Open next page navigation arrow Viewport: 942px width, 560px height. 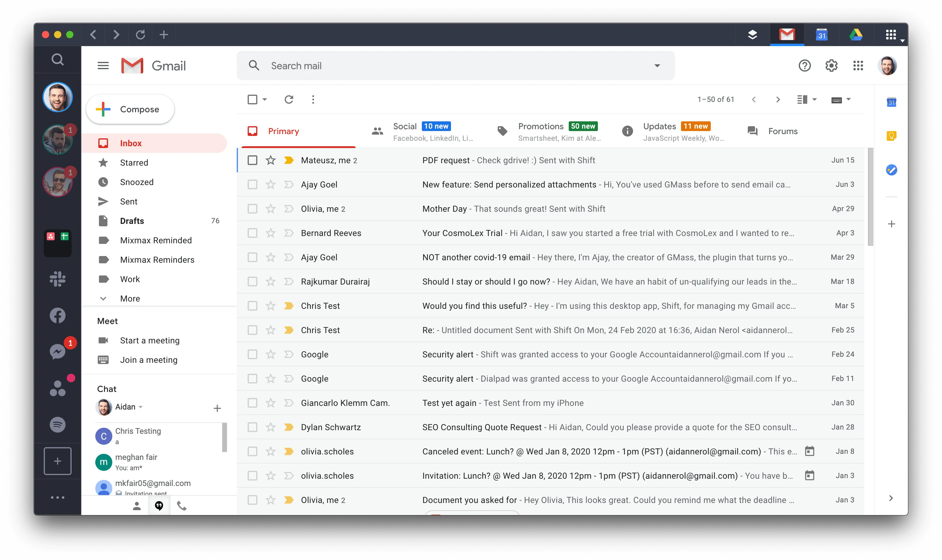click(777, 99)
